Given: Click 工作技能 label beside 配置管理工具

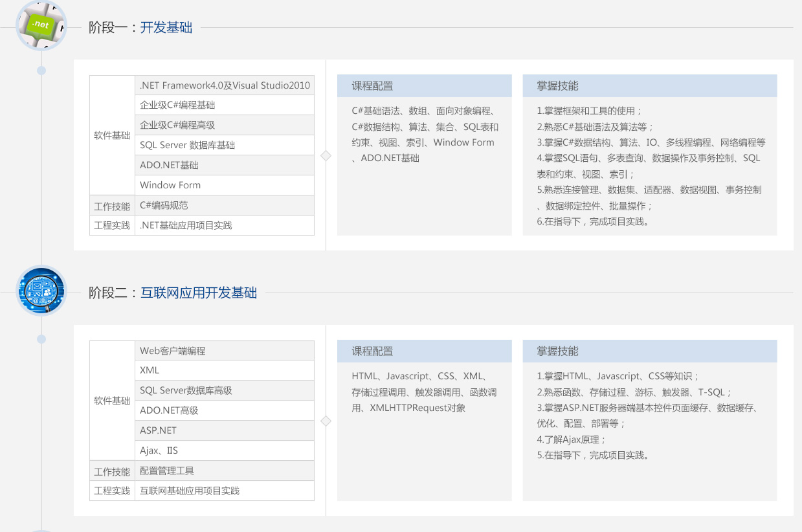Looking at the screenshot, I should coord(112,472).
